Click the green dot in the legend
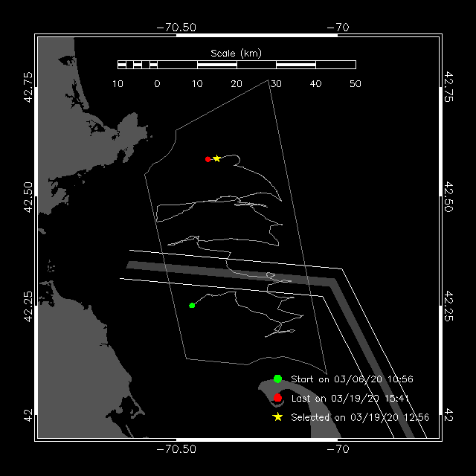Screen dimensions: 476x476 (x=277, y=379)
